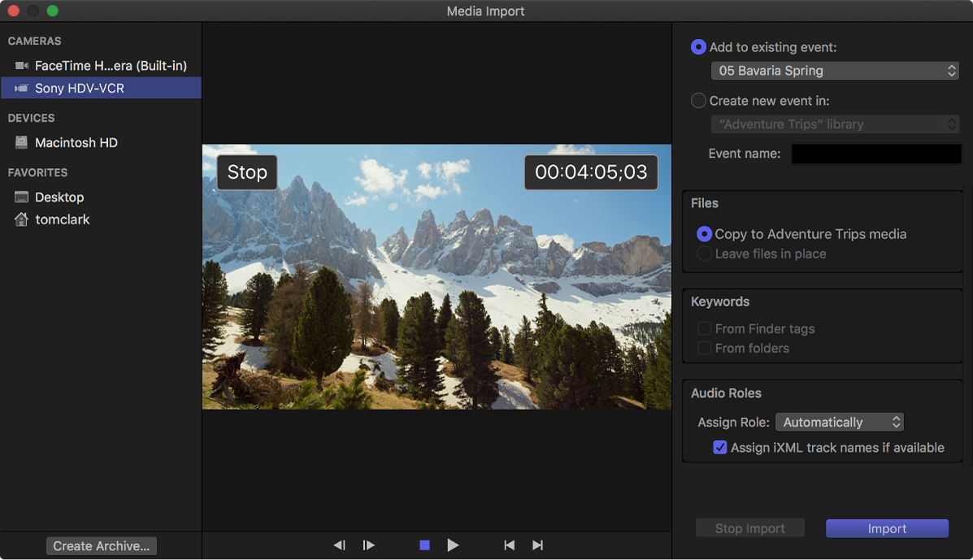Screen dimensions: 973x560
Task: Open the 05 Bavaria Spring event dropdown
Action: coord(835,71)
